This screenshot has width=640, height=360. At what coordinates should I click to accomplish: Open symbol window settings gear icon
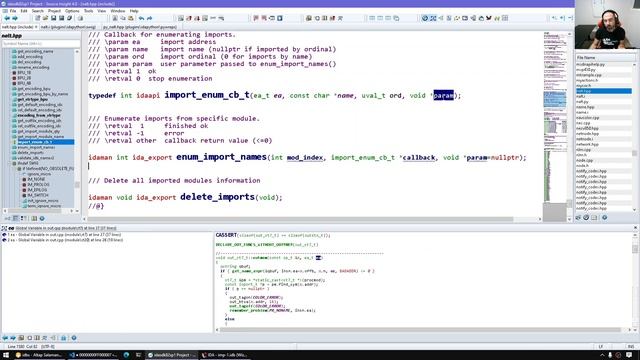(x=42, y=218)
